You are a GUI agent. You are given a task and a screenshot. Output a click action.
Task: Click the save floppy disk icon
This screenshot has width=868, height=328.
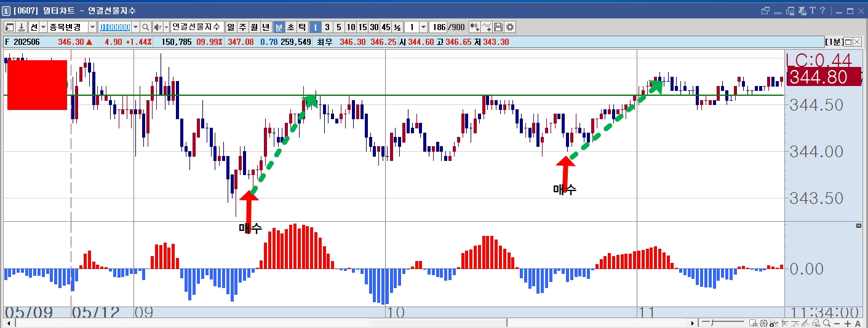[x=498, y=27]
